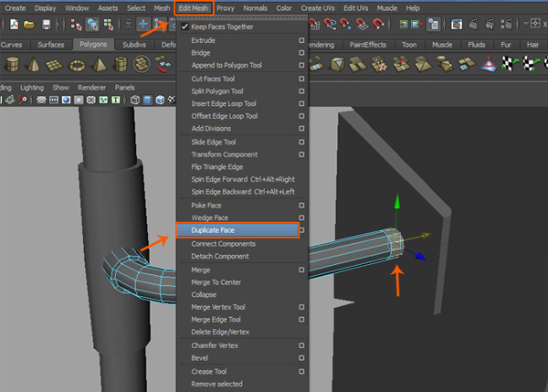Screen dimensions: 548x392
Task: Click Connect Components entry
Action: pos(224,244)
